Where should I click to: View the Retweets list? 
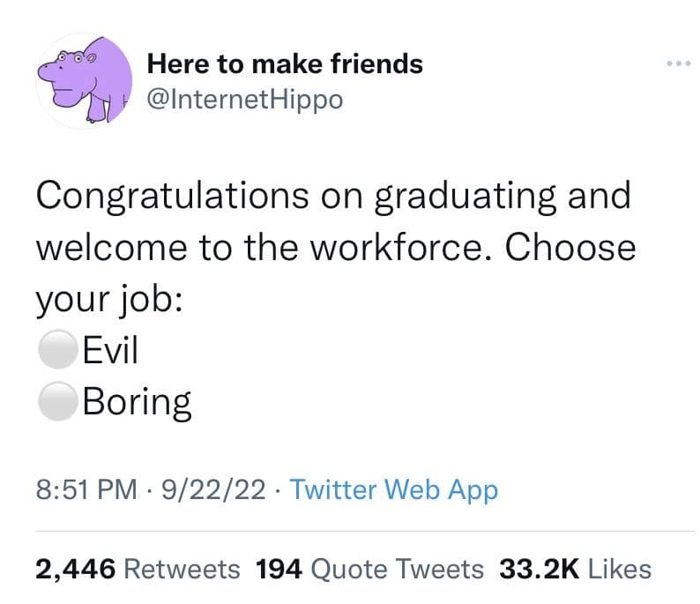click(181, 569)
